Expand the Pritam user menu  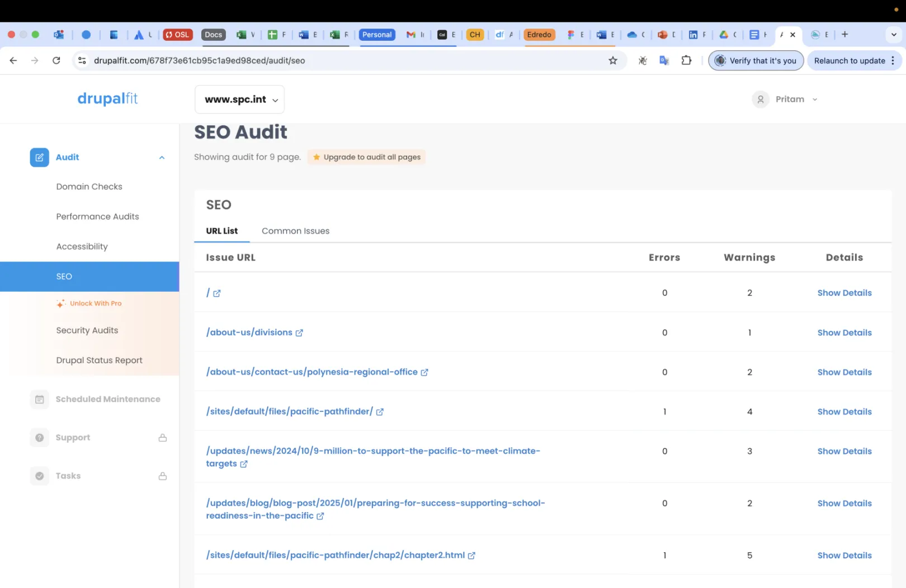790,99
